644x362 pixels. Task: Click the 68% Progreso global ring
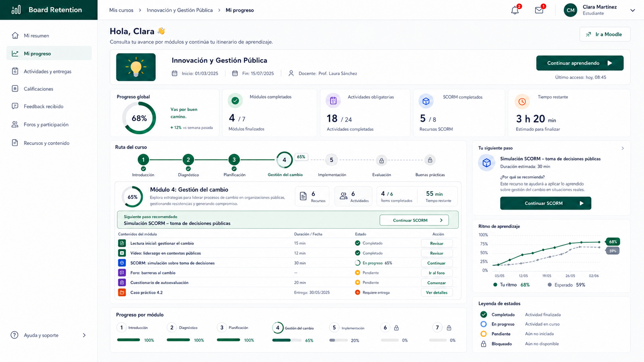[139, 118]
